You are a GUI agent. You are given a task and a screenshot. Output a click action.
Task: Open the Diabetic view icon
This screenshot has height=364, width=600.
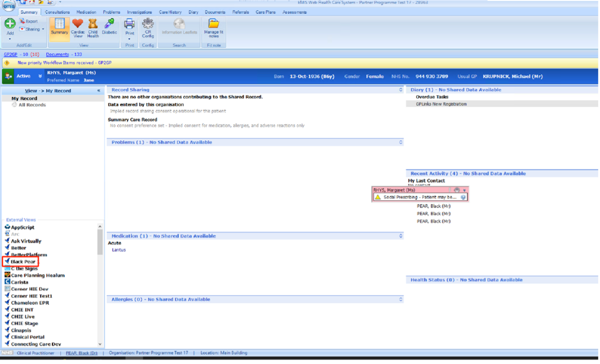point(109,23)
